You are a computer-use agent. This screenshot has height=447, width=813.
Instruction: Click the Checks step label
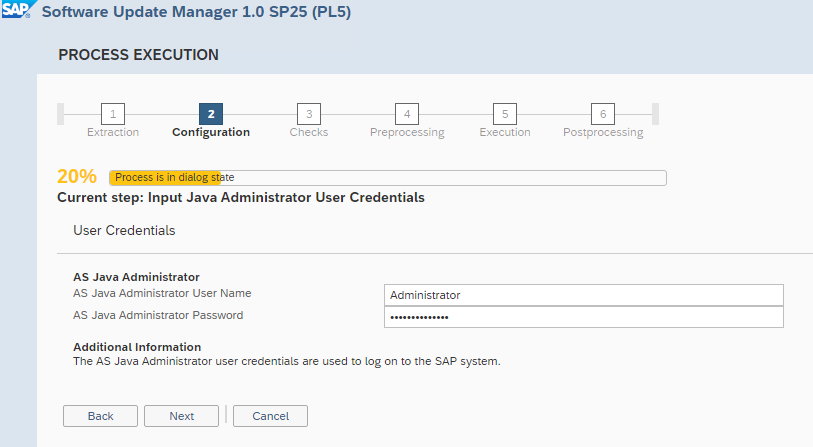309,132
